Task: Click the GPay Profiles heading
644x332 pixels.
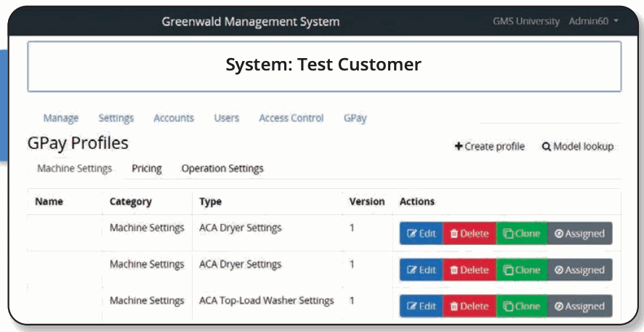Action: pos(78,143)
